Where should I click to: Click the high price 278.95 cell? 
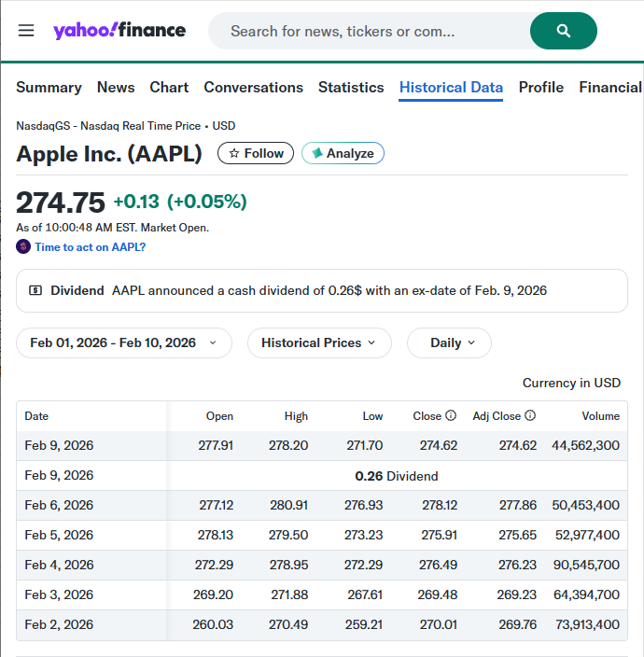pyautogui.click(x=288, y=565)
